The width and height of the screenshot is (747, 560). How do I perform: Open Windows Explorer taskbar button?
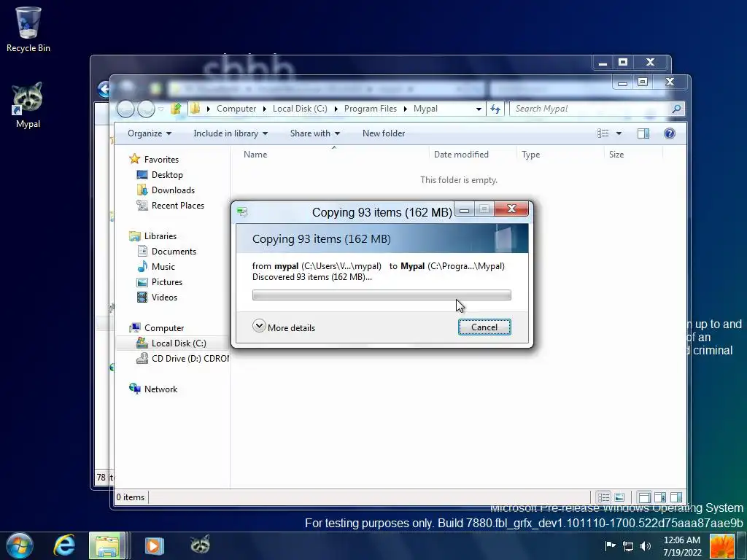click(x=108, y=545)
